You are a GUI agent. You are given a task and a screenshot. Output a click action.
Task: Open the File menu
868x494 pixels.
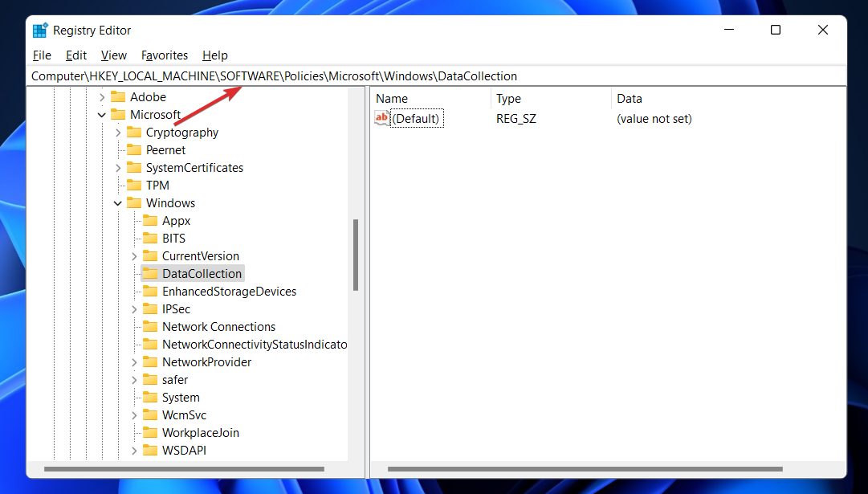(x=42, y=55)
